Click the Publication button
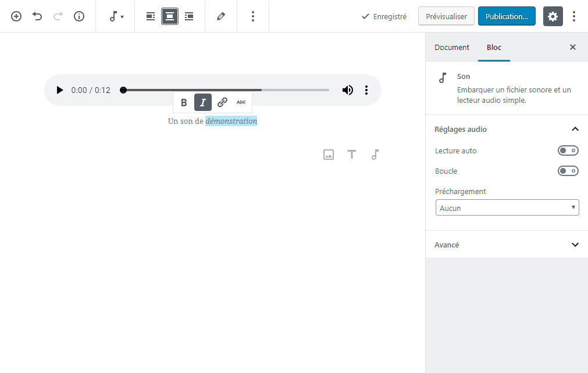Screen dimensions: 588x373 [x=507, y=16]
